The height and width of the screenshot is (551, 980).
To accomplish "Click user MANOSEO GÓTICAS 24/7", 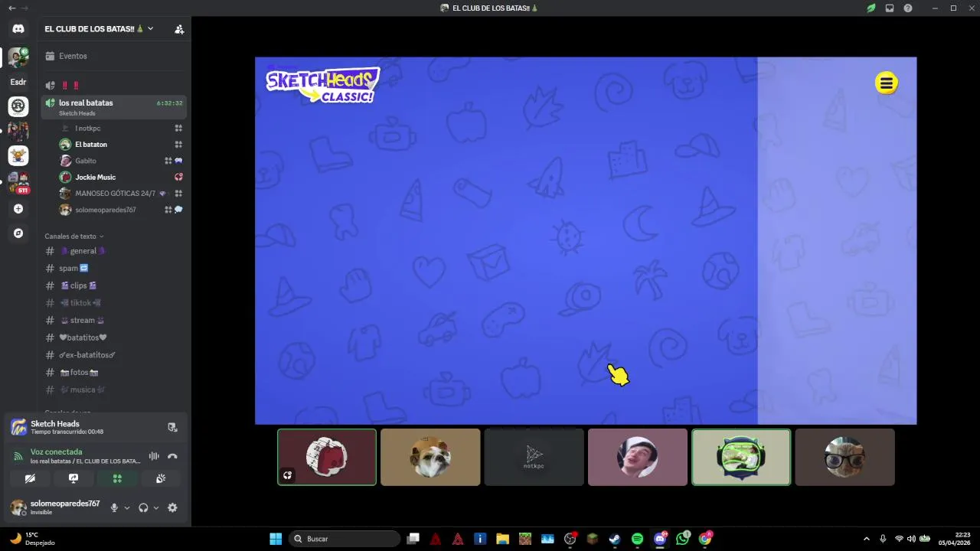I will (x=121, y=194).
